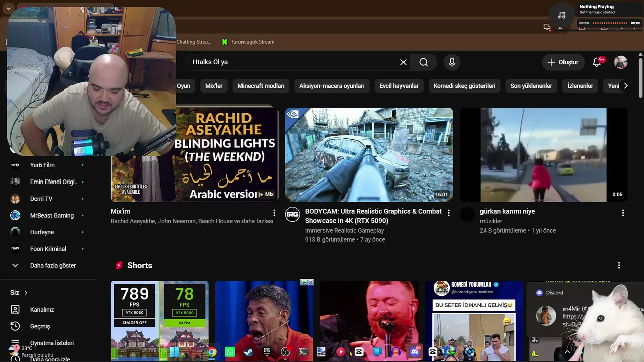The height and width of the screenshot is (362, 644).
Task: Click the Immersive Realistic Gameplay channel avatar
Action: tap(292, 215)
